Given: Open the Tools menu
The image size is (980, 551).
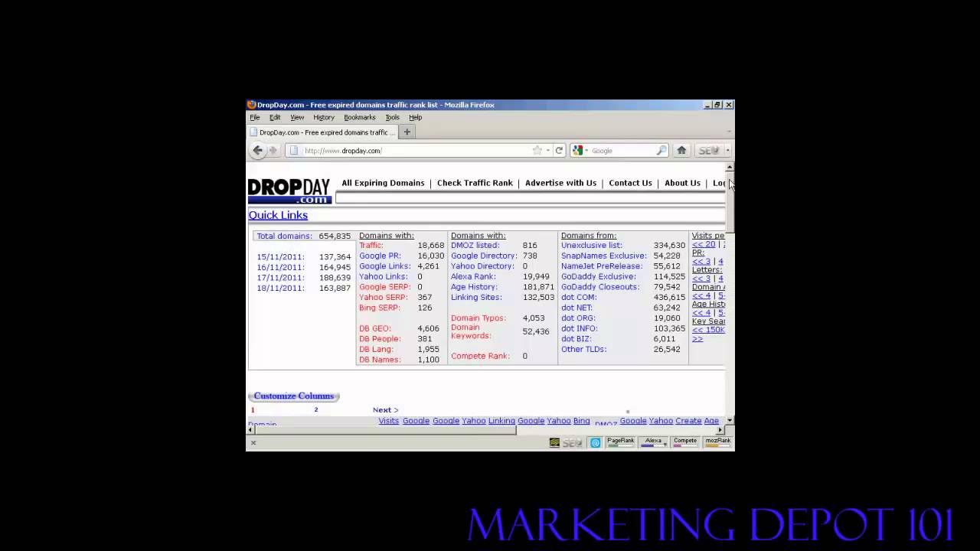Looking at the screenshot, I should point(392,118).
